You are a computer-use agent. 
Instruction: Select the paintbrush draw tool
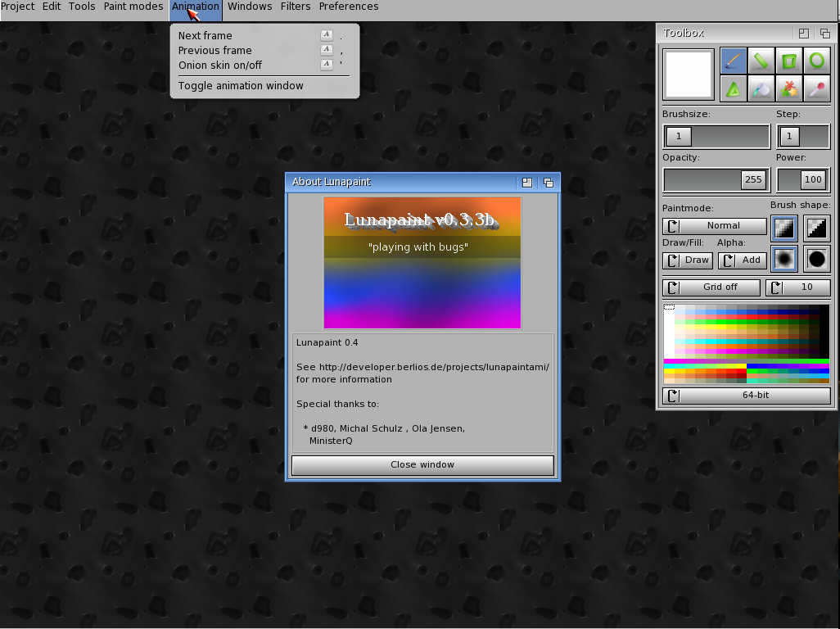pyautogui.click(x=734, y=61)
